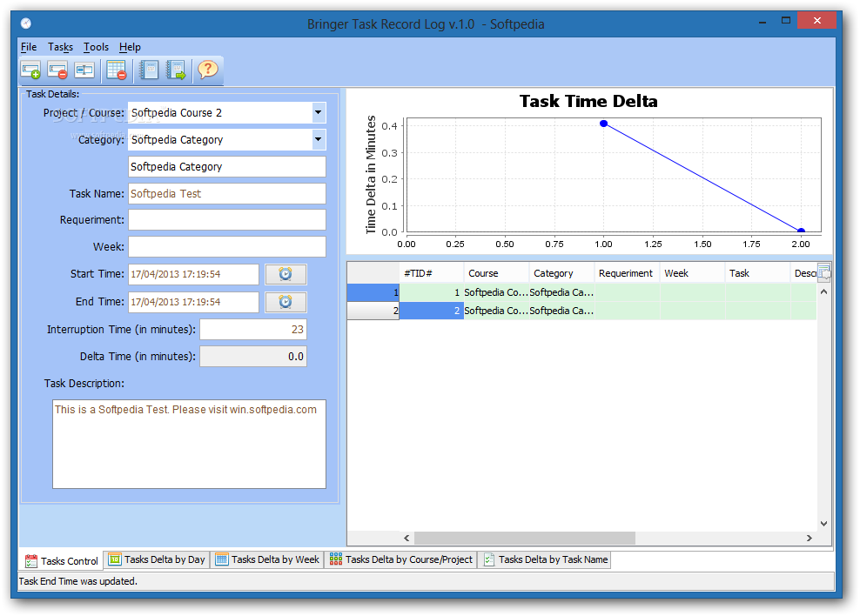Select table row header 2

coord(373,311)
